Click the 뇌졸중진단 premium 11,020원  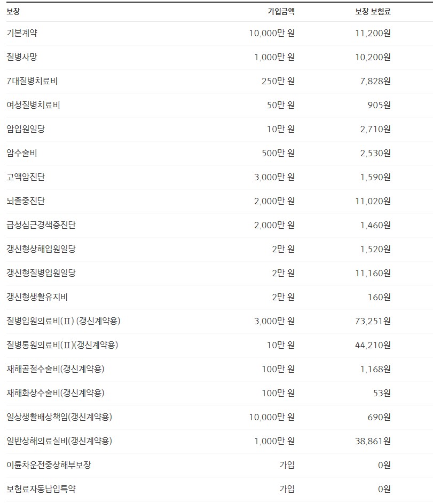click(373, 201)
